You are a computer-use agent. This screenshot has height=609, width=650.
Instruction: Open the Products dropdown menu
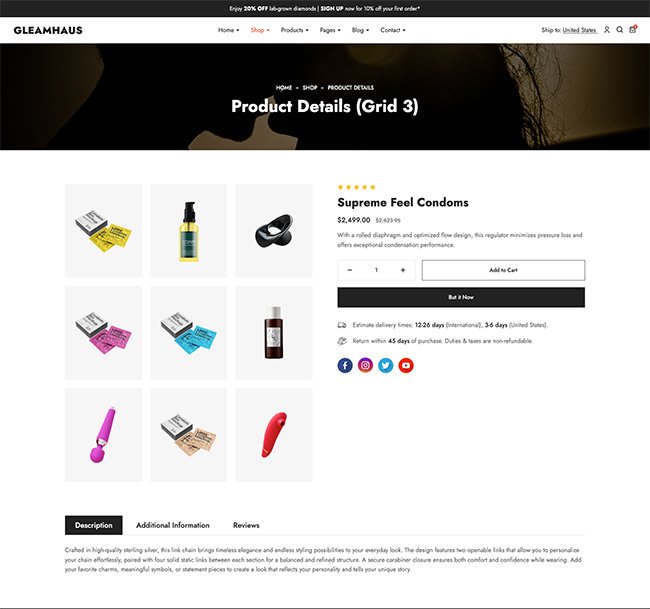[294, 30]
